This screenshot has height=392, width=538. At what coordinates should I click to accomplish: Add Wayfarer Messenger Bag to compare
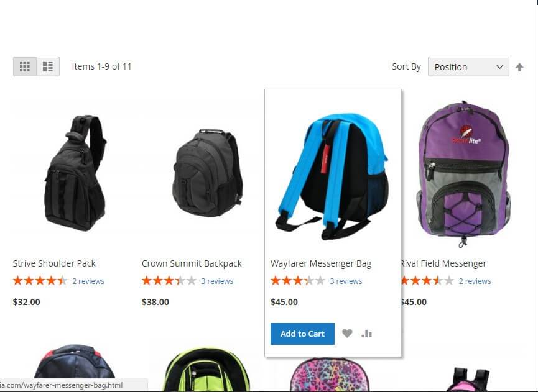[366, 334]
